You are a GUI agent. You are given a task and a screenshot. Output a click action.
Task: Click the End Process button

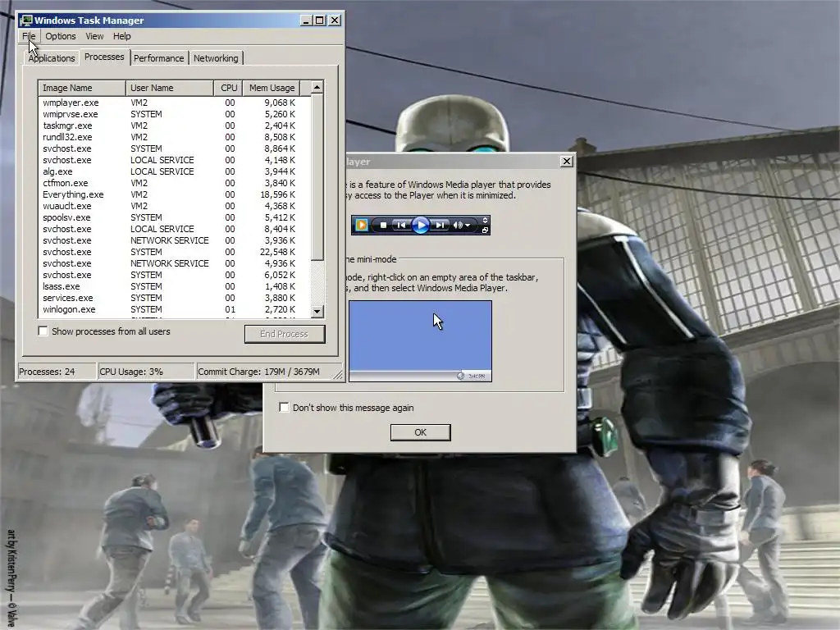coord(285,334)
